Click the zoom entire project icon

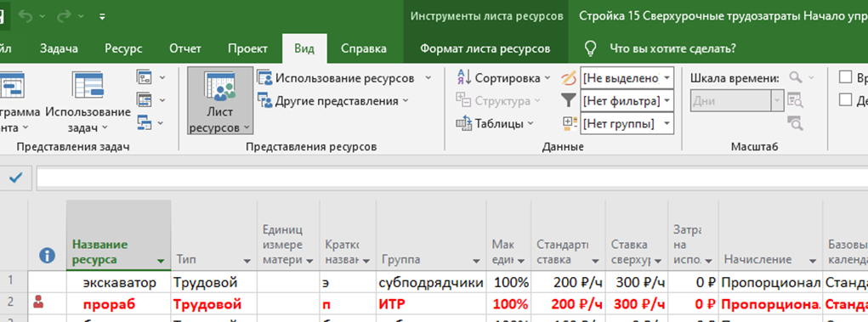(796, 100)
